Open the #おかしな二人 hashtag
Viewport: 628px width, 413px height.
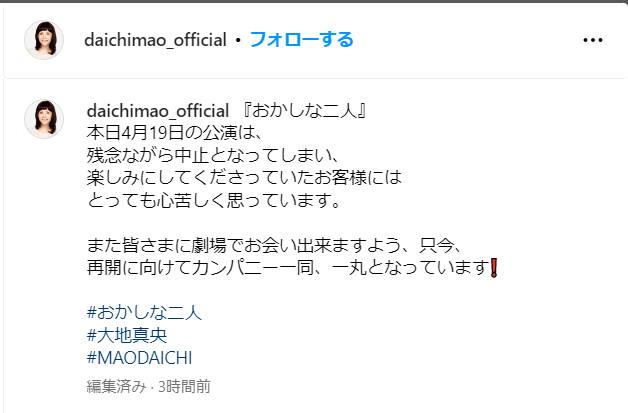144,312
